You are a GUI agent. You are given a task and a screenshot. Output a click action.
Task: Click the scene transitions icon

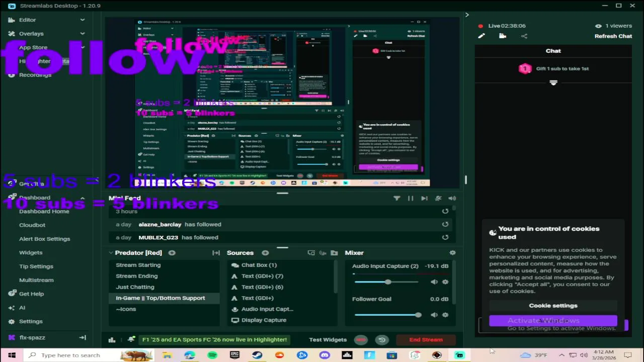pos(216,253)
